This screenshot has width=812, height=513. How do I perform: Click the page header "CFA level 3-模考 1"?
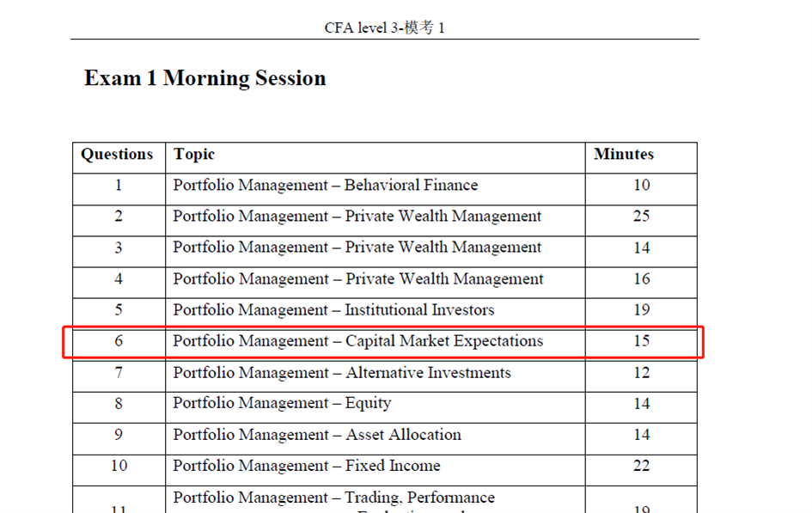pos(384,27)
